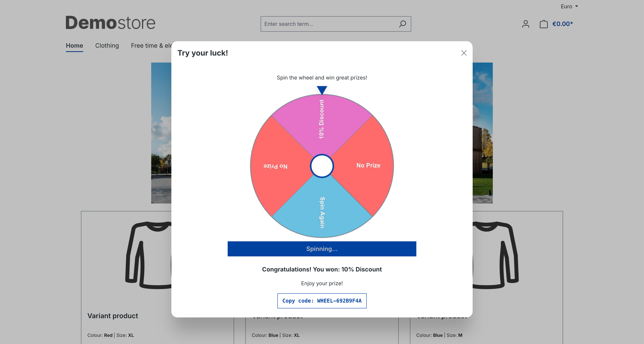Click the search magnifier icon
The width and height of the screenshot is (644, 344).
pyautogui.click(x=402, y=24)
